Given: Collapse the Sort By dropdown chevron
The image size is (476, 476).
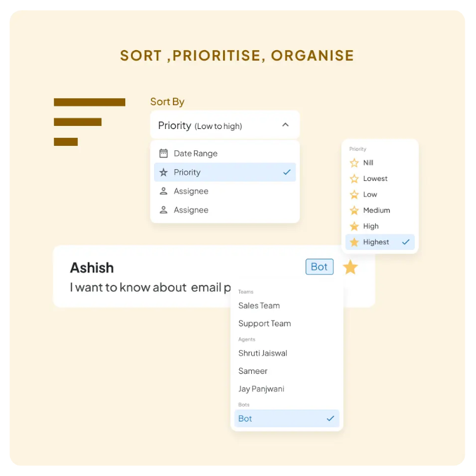Looking at the screenshot, I should tap(286, 125).
